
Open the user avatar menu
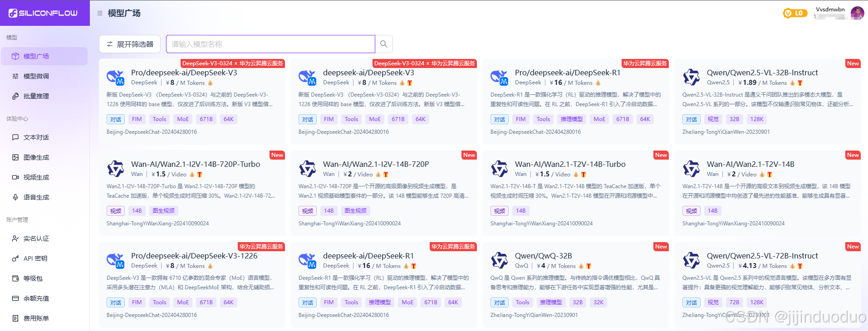[857, 13]
